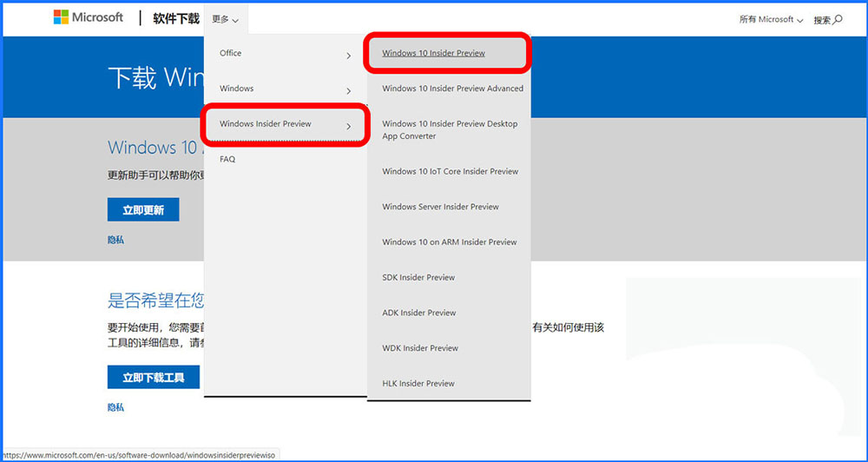Click the 立即下载工具 button

pyautogui.click(x=154, y=378)
